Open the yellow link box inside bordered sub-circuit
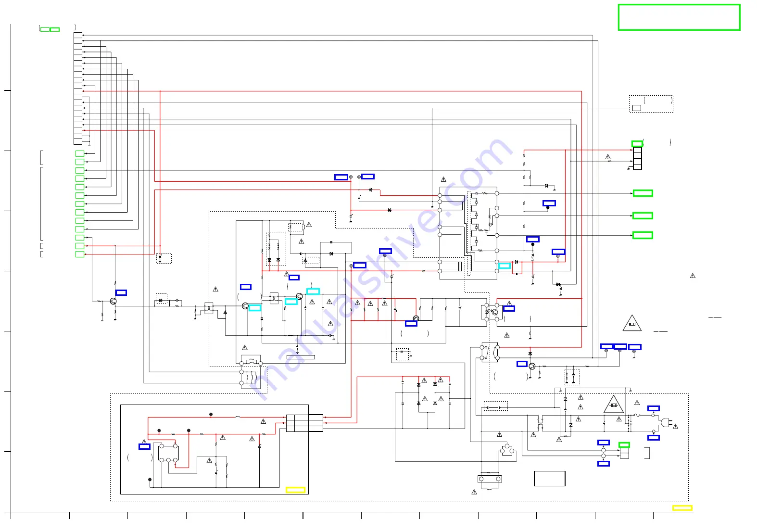 tap(295, 490)
